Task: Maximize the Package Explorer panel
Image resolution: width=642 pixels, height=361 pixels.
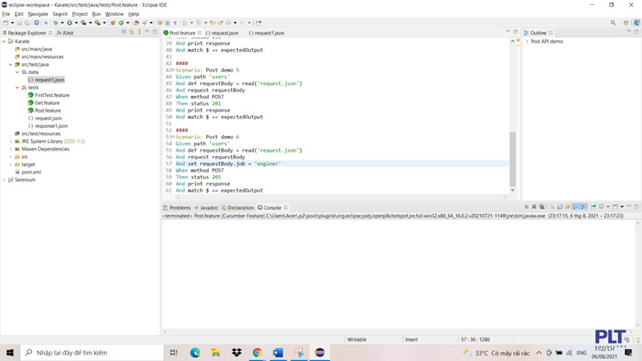Action: [x=155, y=32]
